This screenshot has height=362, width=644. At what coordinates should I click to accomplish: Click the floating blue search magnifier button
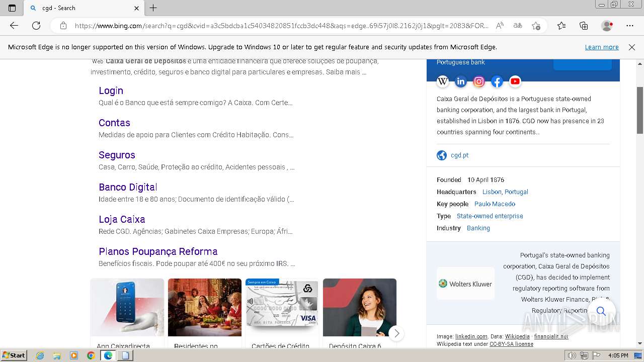tap(601, 311)
